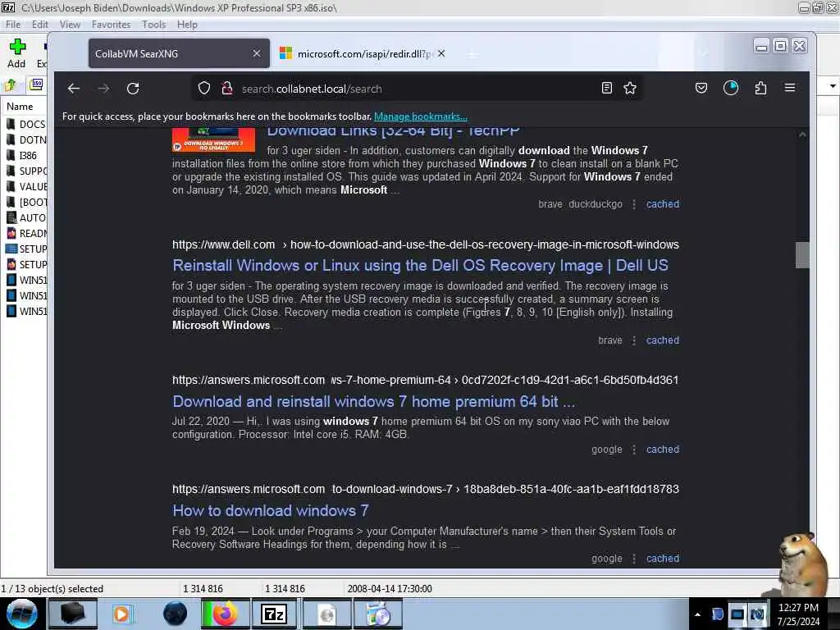Open the document taskbar icon

pos(326,614)
